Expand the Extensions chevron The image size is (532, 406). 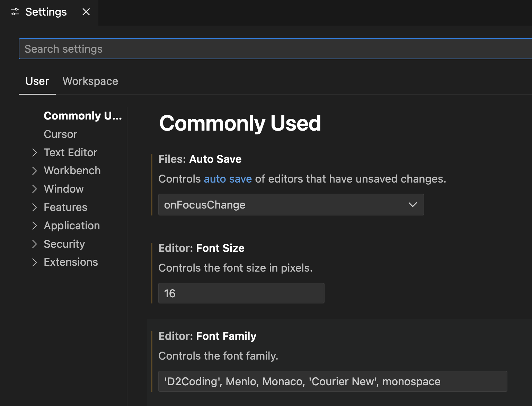34,262
